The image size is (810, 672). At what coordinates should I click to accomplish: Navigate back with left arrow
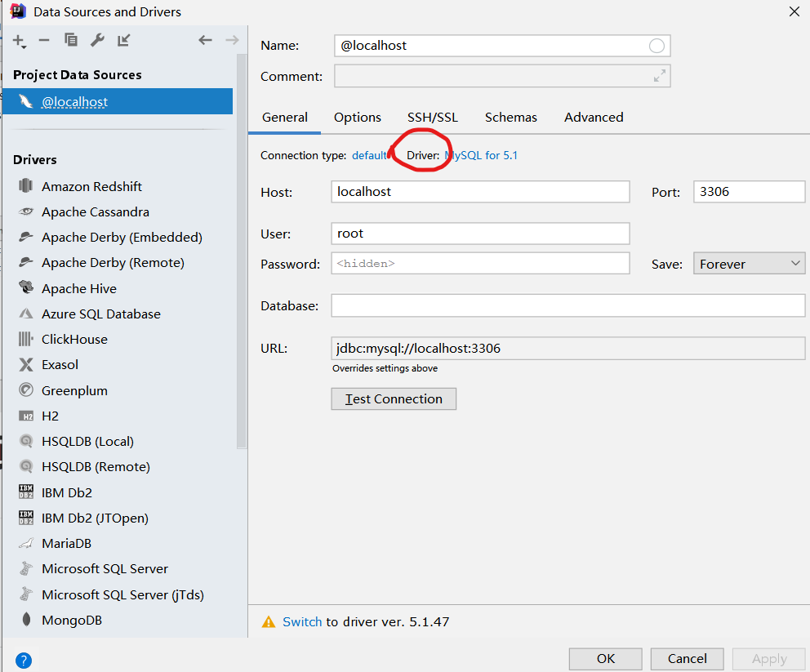pos(205,40)
